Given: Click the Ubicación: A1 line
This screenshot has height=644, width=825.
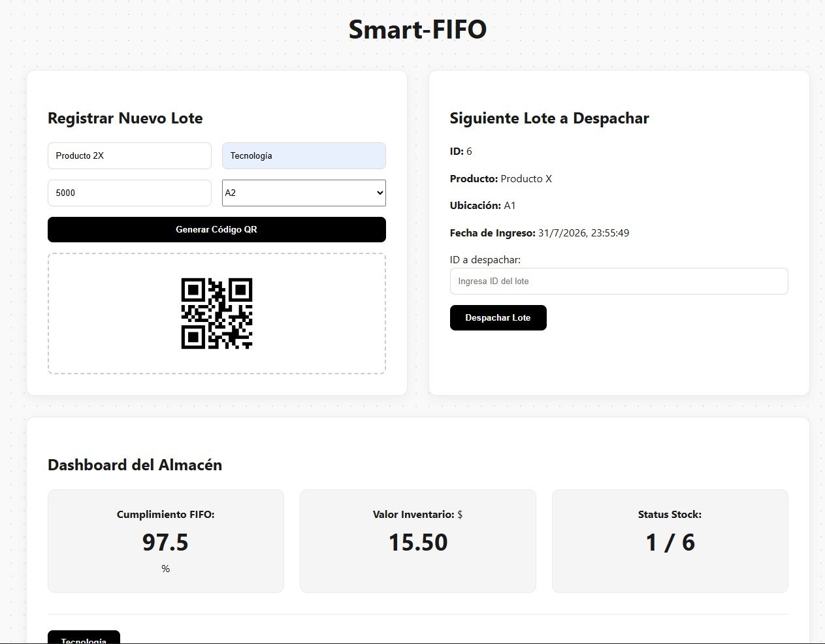Looking at the screenshot, I should (483, 205).
